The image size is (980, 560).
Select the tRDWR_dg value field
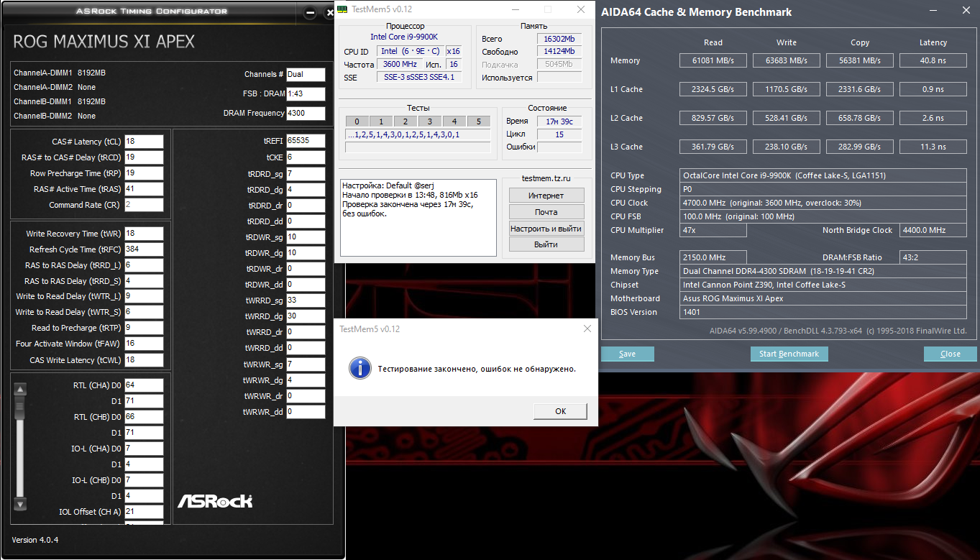pyautogui.click(x=306, y=253)
